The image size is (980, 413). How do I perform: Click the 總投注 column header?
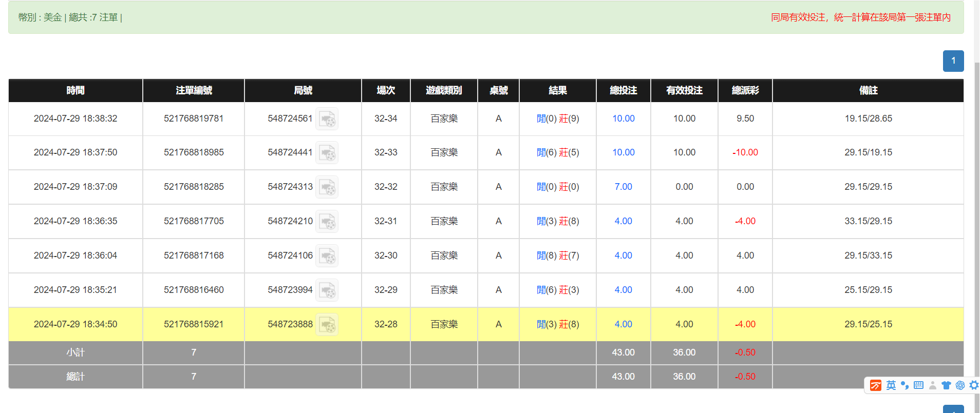tap(623, 90)
